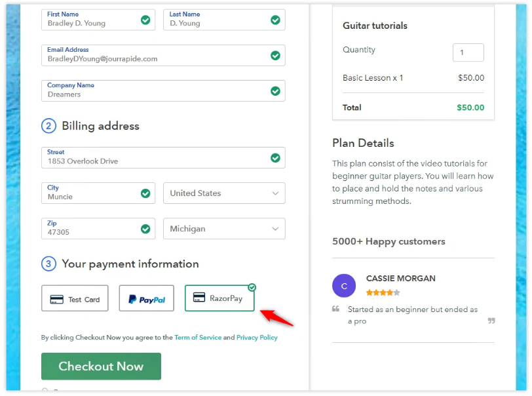
Task: Click the green checkmark in First Name field
Action: (145, 20)
